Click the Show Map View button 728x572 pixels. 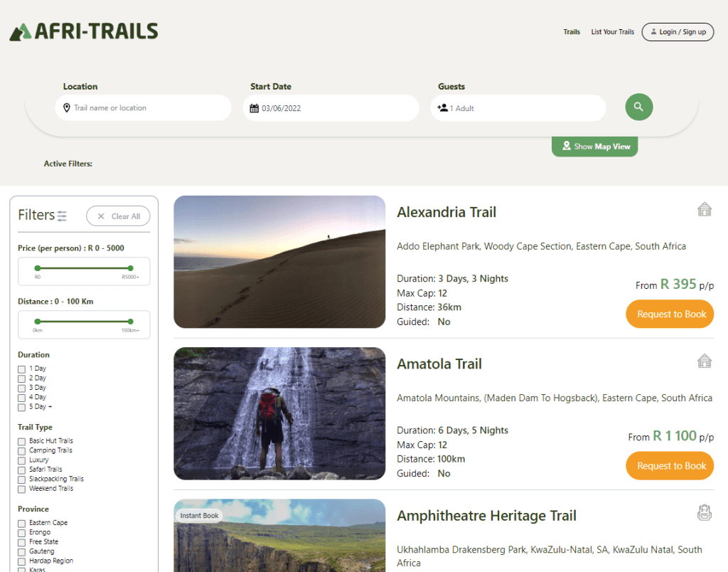594,146
